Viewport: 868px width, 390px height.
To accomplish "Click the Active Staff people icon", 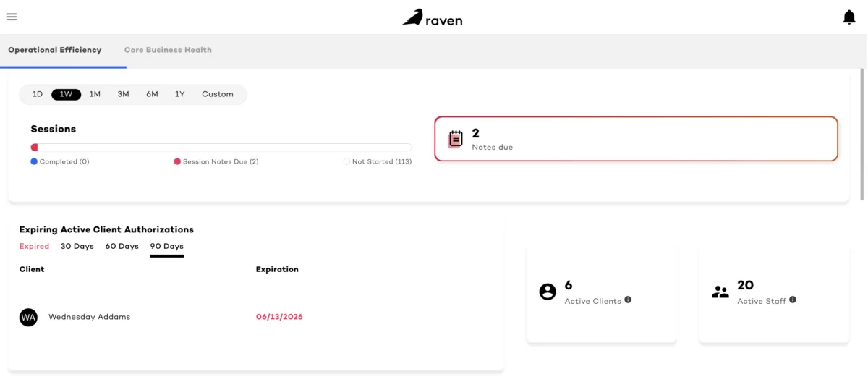I will 720,292.
